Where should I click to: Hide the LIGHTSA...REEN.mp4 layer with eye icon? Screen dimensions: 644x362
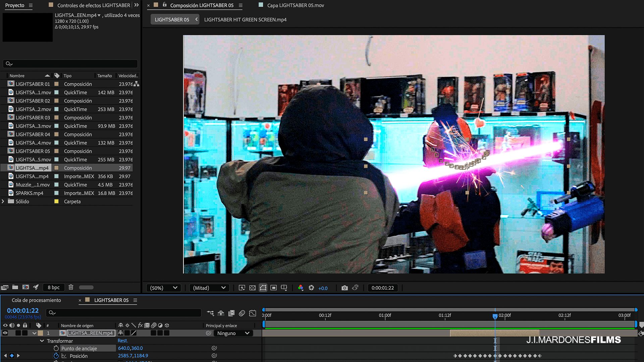(5, 333)
